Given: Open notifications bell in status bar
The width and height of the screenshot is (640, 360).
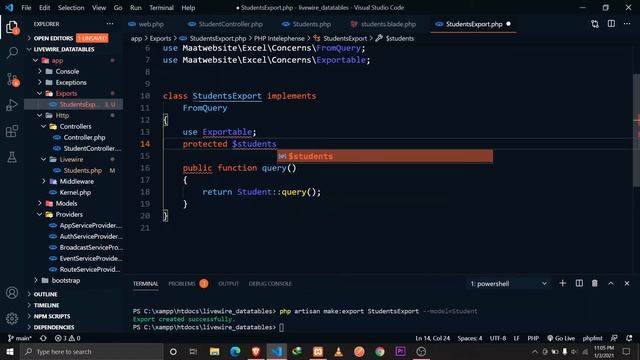Looking at the screenshot, I should point(629,338).
